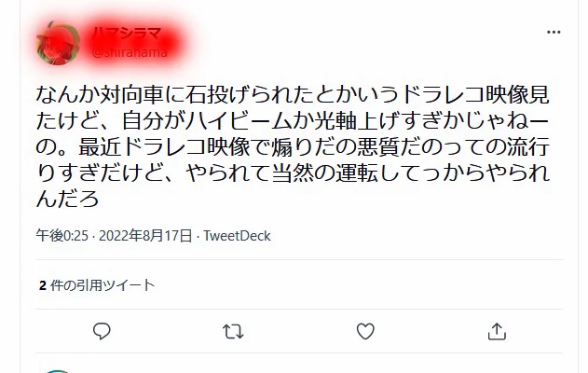Screen dimensions: 588x373
Task: Click the tweet line containing 悪質だの
Action: [x=293, y=146]
